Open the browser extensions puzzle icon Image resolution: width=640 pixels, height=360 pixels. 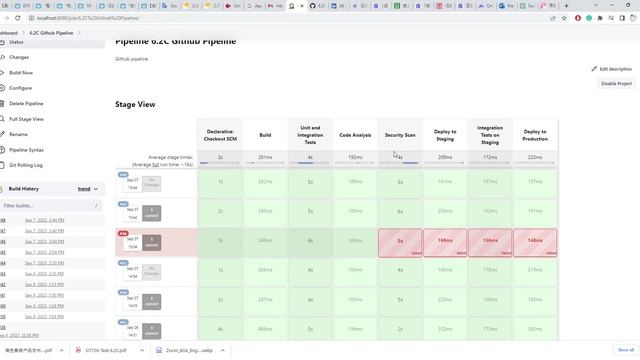click(600, 18)
